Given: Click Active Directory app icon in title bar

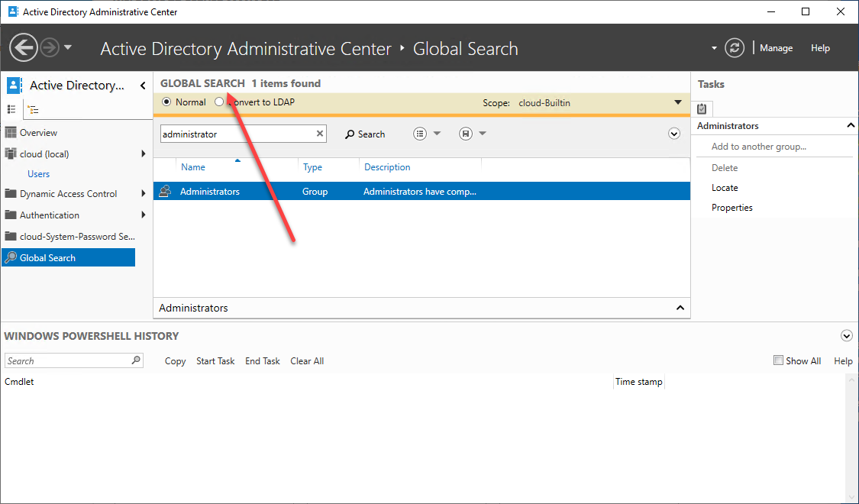Looking at the screenshot, I should pos(13,11).
